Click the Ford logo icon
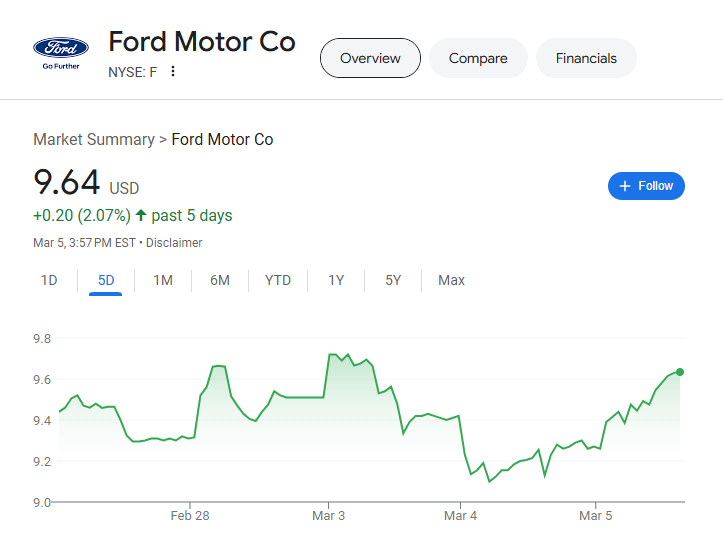The width and height of the screenshot is (723, 541). click(x=61, y=50)
